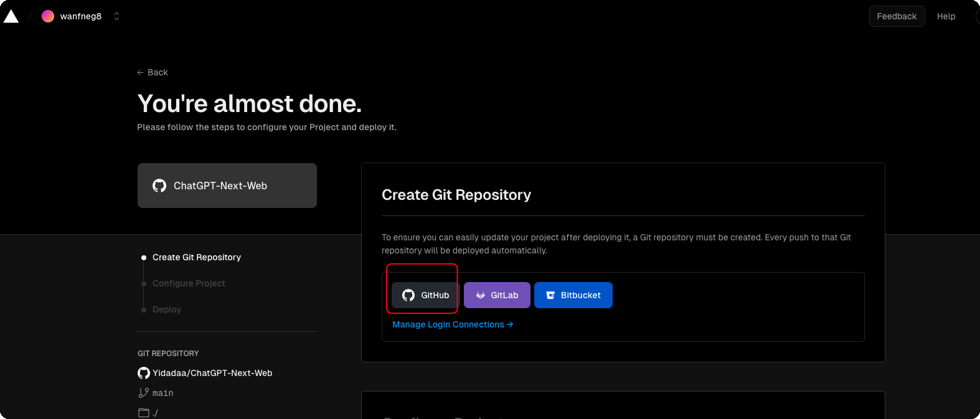Viewport: 980px width, 419px height.
Task: Select the Configure Project step
Action: pyautogui.click(x=189, y=283)
